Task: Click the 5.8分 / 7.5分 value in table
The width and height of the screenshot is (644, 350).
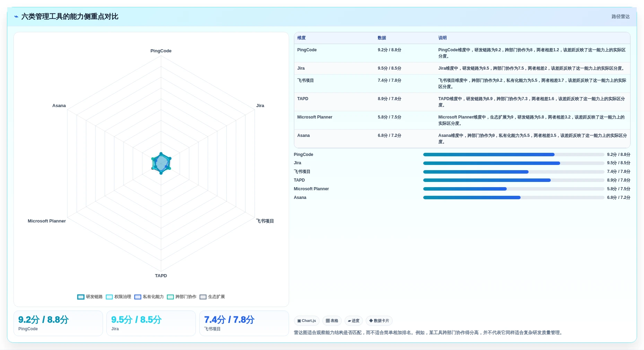Action: point(389,117)
